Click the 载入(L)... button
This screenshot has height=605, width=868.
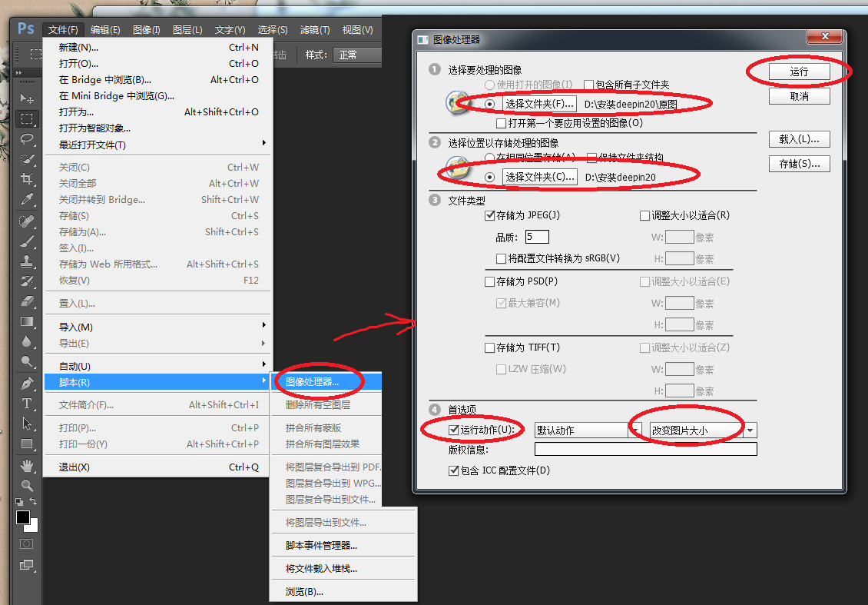click(800, 139)
